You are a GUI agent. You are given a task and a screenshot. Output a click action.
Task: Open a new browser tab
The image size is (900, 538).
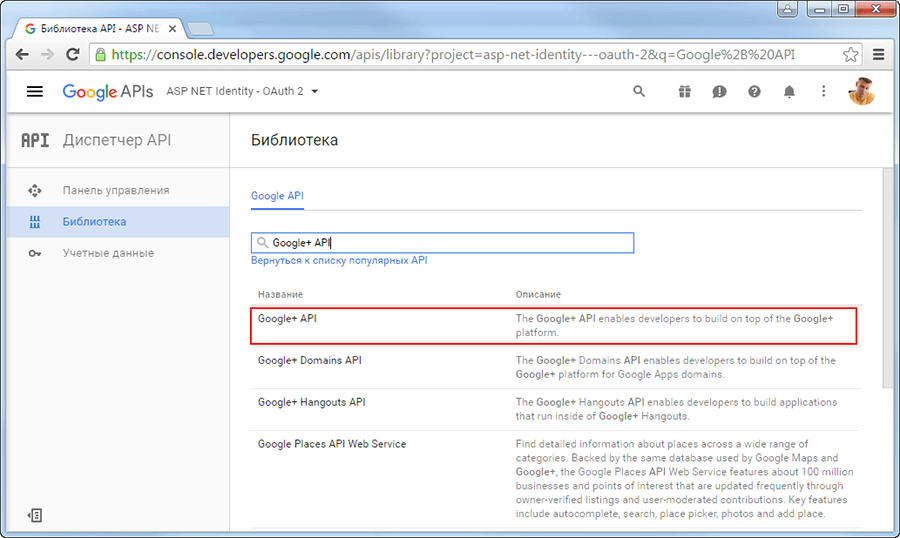[x=200, y=28]
